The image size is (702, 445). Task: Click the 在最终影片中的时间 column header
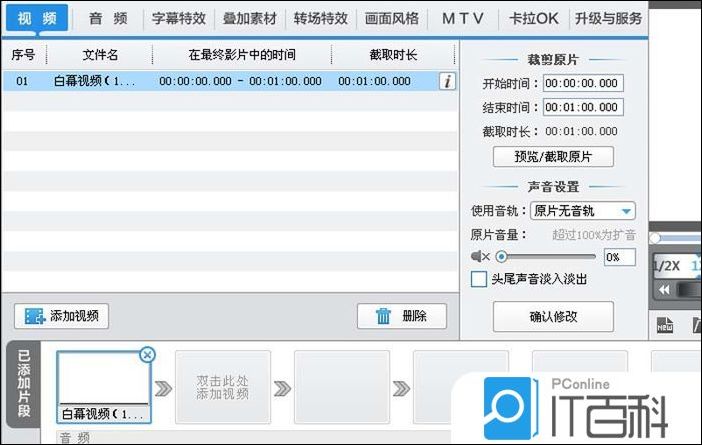point(242,55)
